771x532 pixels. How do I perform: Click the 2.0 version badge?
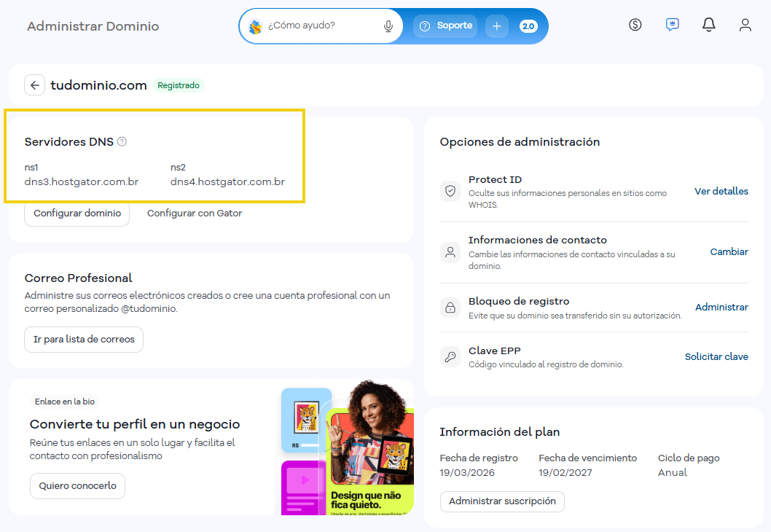coord(528,26)
